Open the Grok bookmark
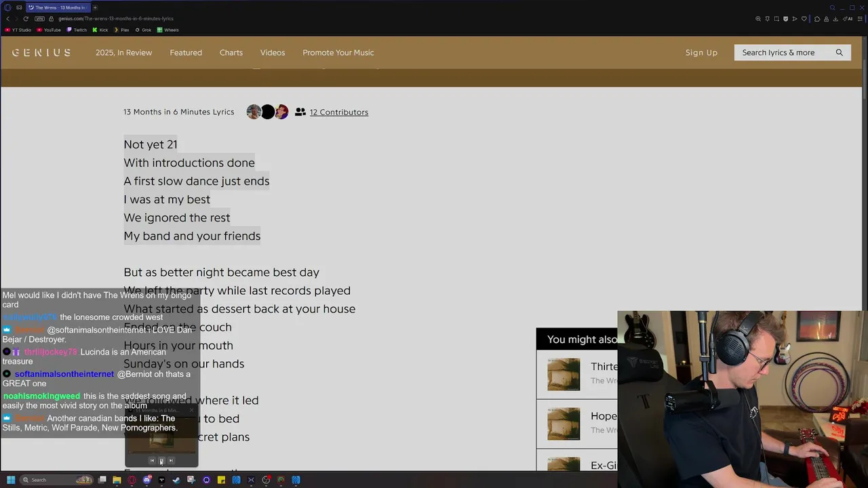This screenshot has width=868, height=488. tap(143, 30)
